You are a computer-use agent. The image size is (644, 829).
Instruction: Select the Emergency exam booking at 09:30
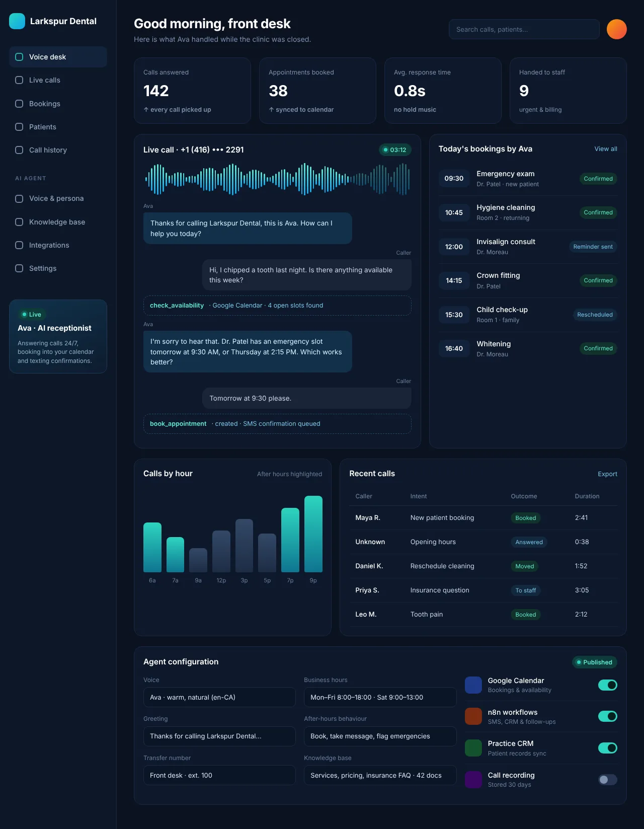[528, 179]
